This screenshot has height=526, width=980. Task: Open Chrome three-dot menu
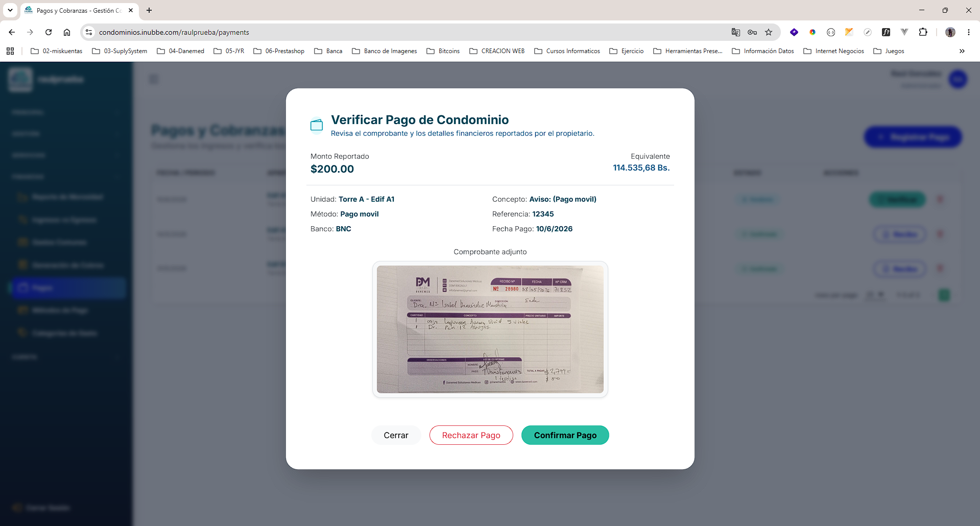tap(969, 32)
